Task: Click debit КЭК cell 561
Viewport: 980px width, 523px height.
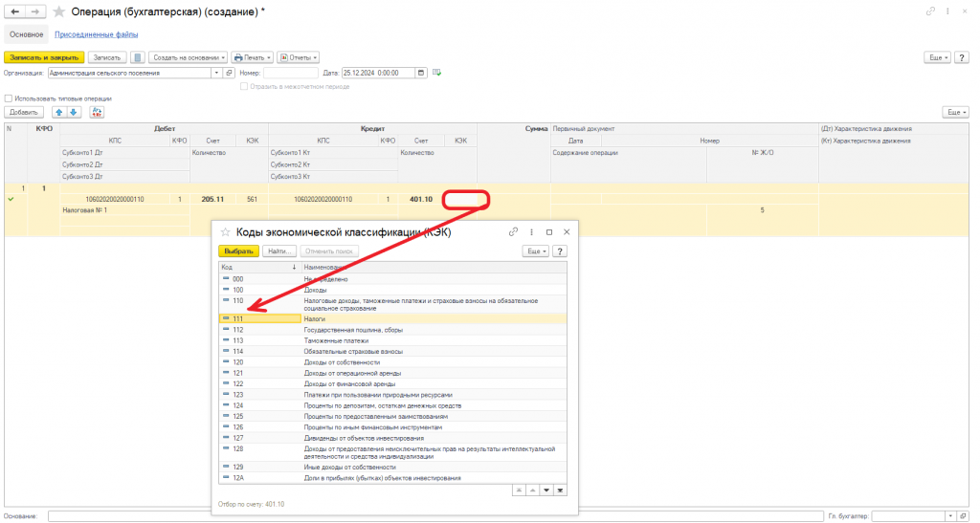Action: pyautogui.click(x=252, y=200)
